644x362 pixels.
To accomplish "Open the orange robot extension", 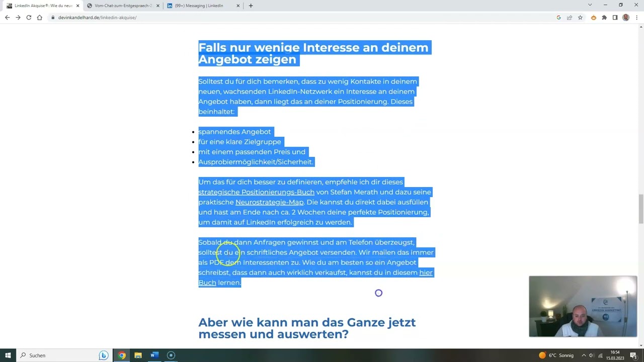I will [594, 18].
